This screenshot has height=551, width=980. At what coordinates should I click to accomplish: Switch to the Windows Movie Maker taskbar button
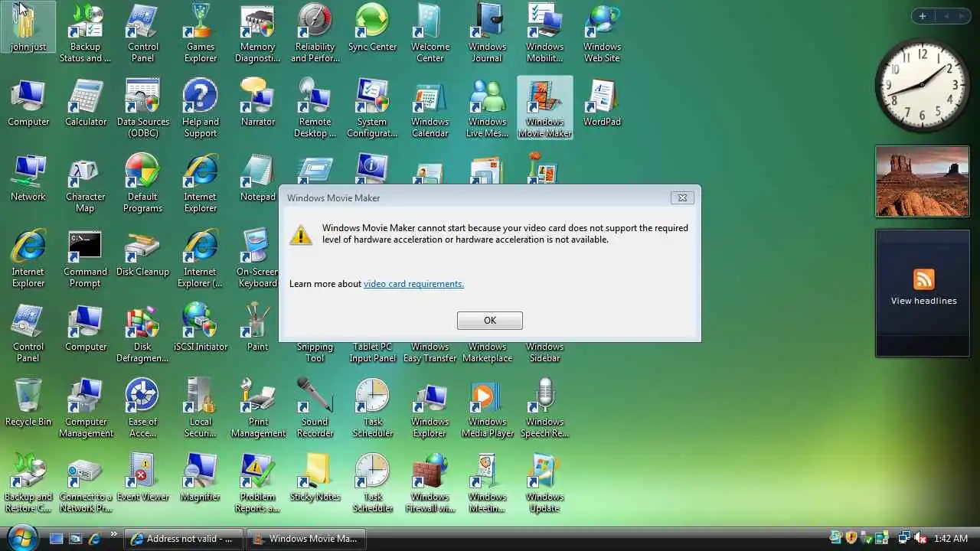305,539
